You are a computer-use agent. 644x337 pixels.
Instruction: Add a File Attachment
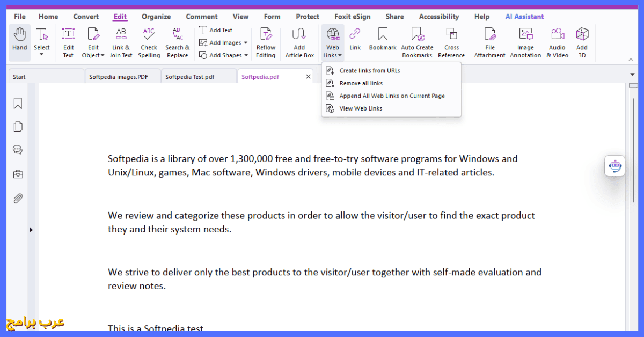[x=489, y=42]
